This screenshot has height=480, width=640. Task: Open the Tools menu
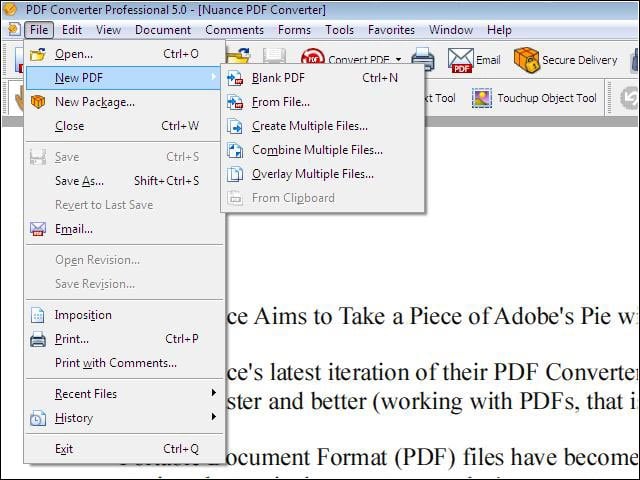coord(339,30)
